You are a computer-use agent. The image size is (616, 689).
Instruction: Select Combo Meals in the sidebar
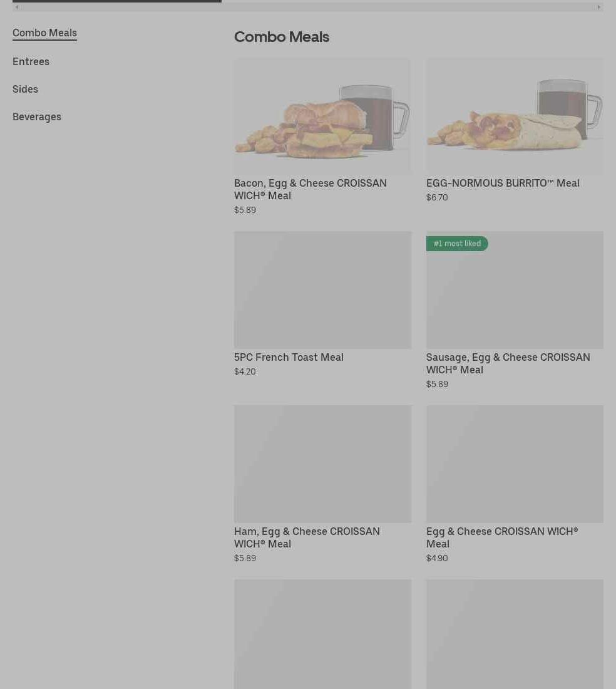(x=44, y=33)
